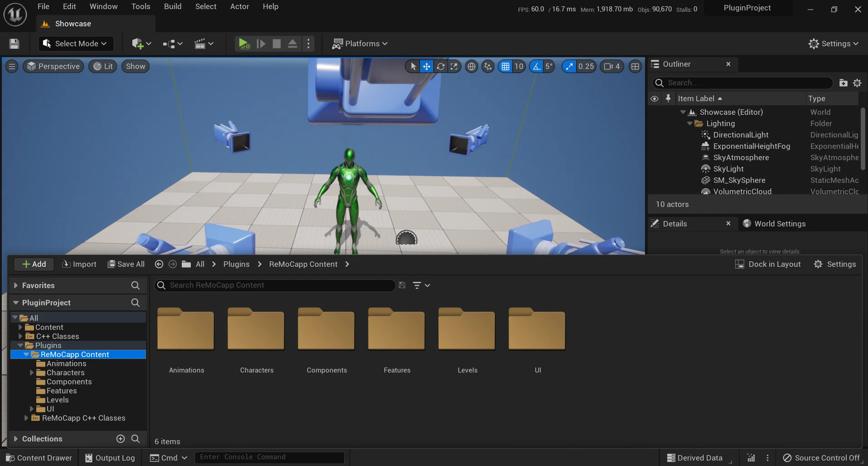Open the Window menu
This screenshot has height=466, width=868.
point(103,6)
